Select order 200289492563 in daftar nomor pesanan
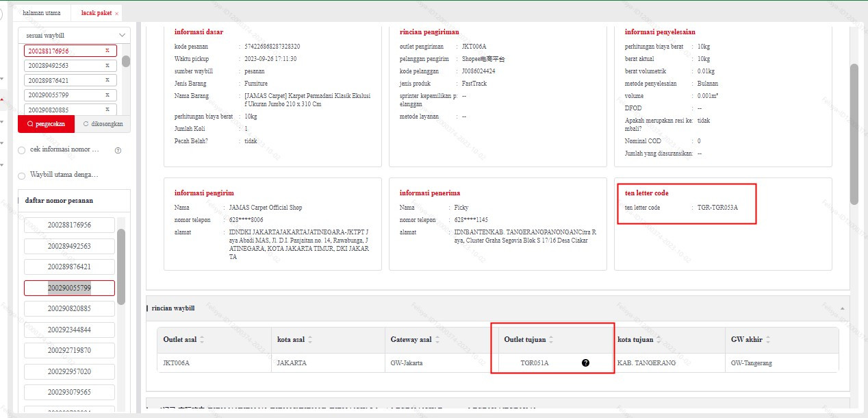This screenshot has width=868, height=418. tap(69, 246)
